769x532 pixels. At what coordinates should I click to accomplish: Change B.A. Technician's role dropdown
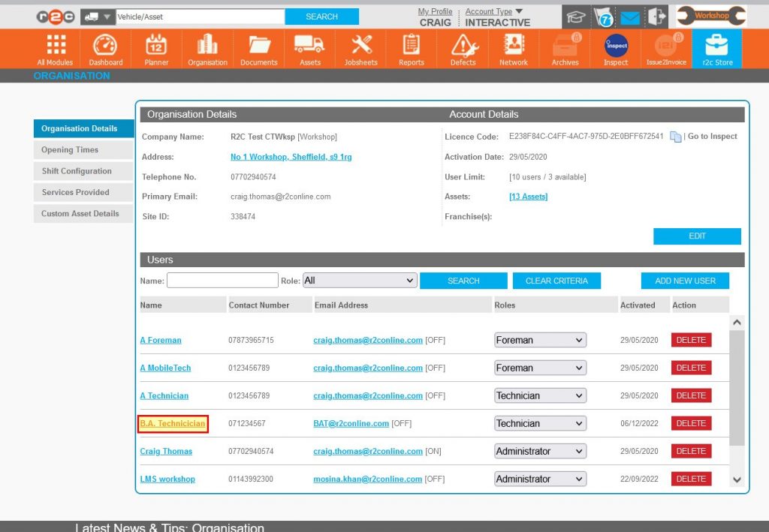[539, 423]
